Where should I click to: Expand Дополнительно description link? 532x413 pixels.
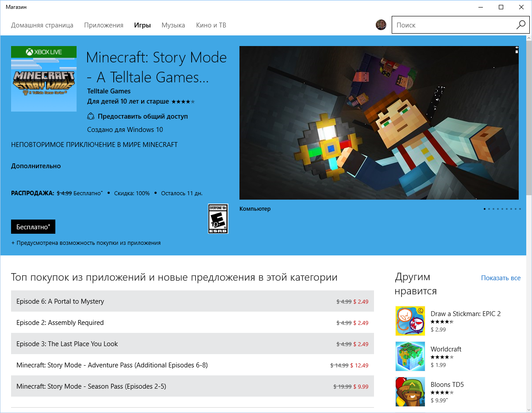(x=36, y=166)
